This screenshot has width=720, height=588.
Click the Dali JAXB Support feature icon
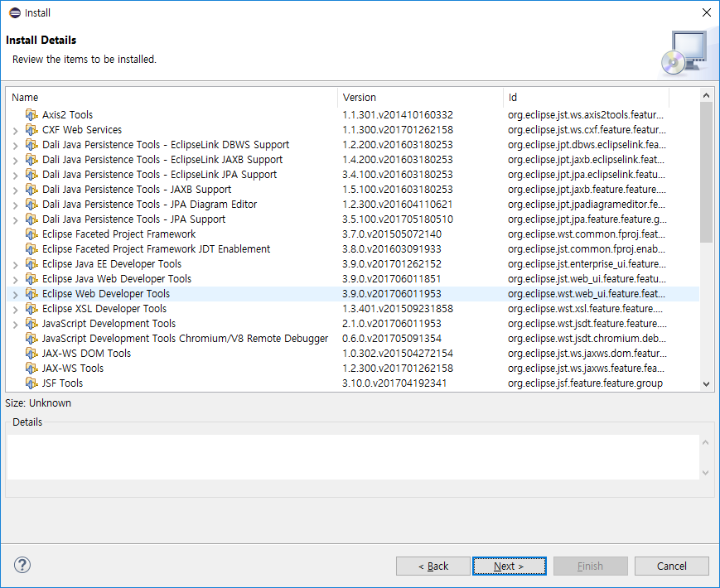[x=31, y=189]
